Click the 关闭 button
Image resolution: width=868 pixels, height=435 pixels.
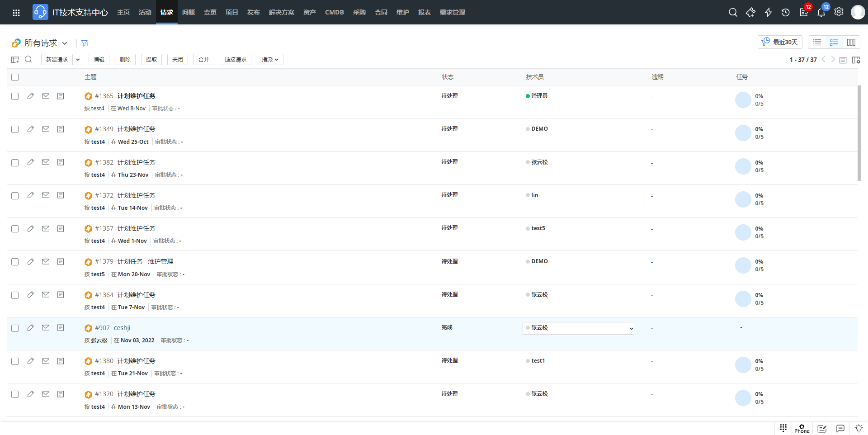178,59
